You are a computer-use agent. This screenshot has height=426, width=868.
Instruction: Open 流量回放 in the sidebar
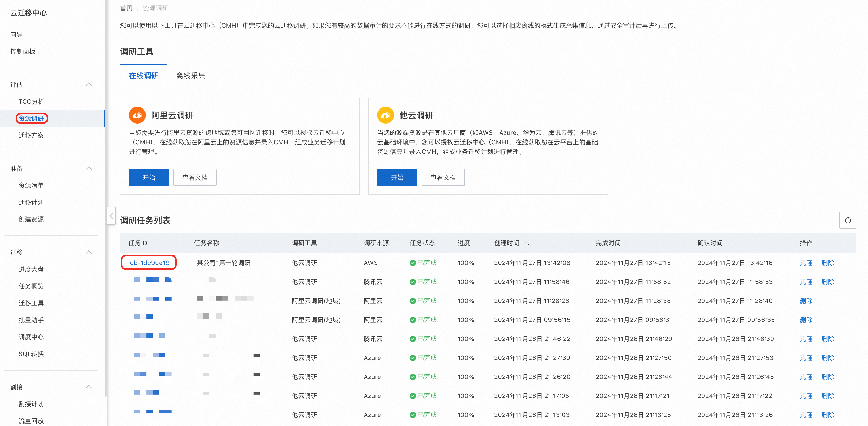(x=31, y=421)
